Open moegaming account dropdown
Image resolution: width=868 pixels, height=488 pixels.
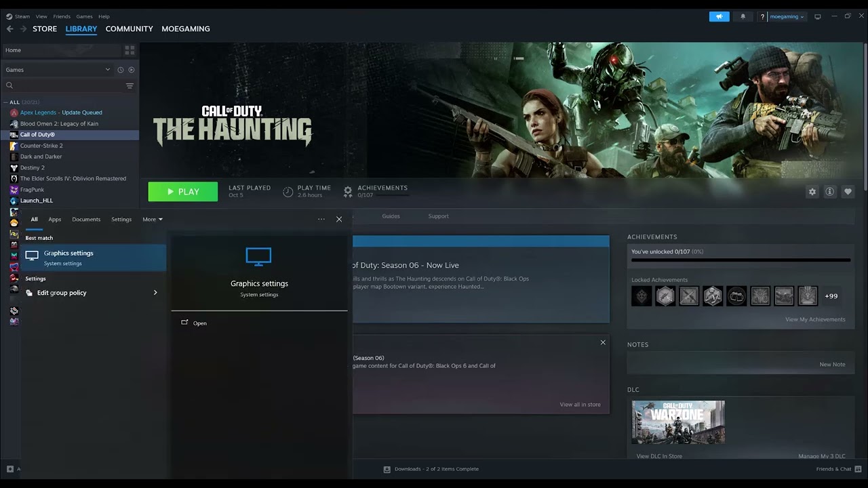[x=787, y=16]
